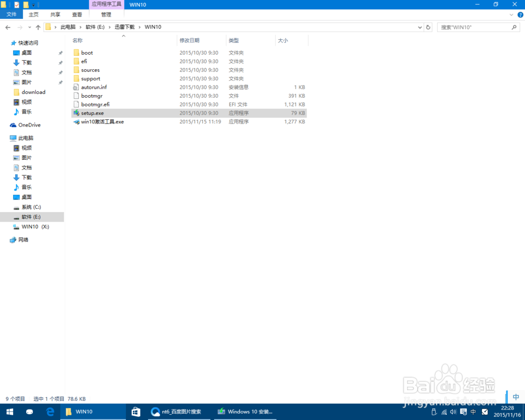Click the properties icon in quick access toolbar
Viewport: 525px width, 420px height.
click(17, 5)
